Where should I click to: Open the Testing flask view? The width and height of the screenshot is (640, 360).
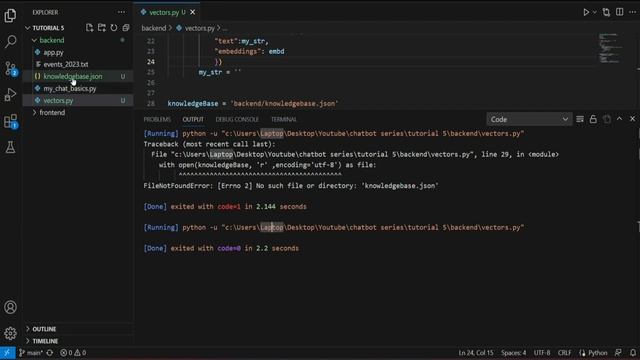[x=10, y=147]
